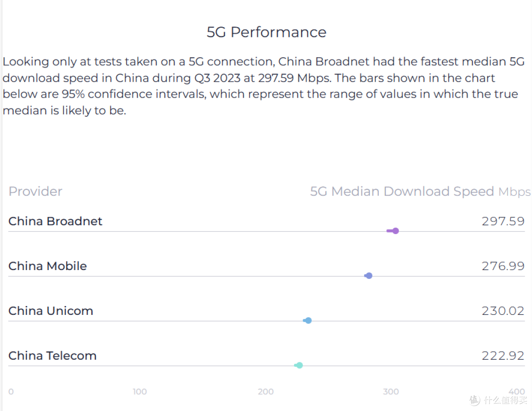This screenshot has width=532, height=411.
Task: Click the light blue China Unicom marker
Action: point(308,320)
